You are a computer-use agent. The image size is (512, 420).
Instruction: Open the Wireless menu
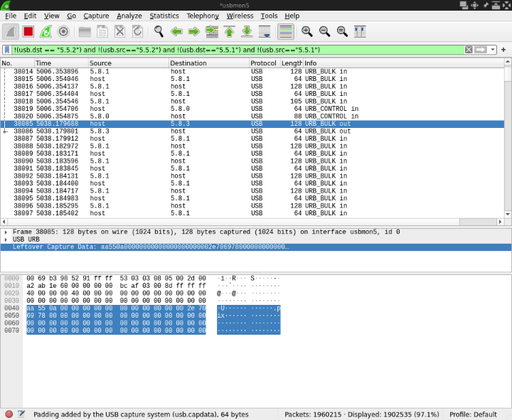pos(240,16)
